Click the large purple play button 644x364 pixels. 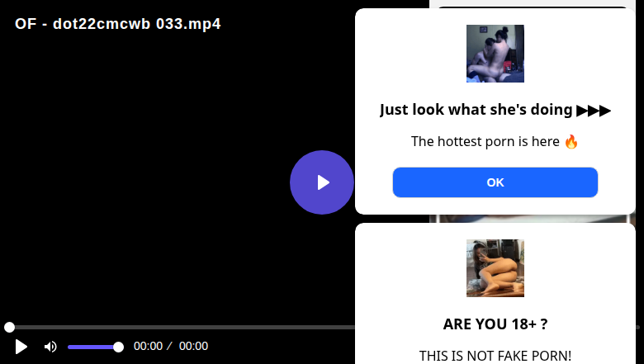point(322,182)
